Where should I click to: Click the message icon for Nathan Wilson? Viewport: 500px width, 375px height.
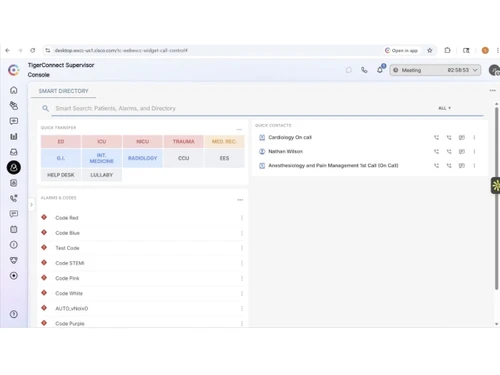[462, 151]
